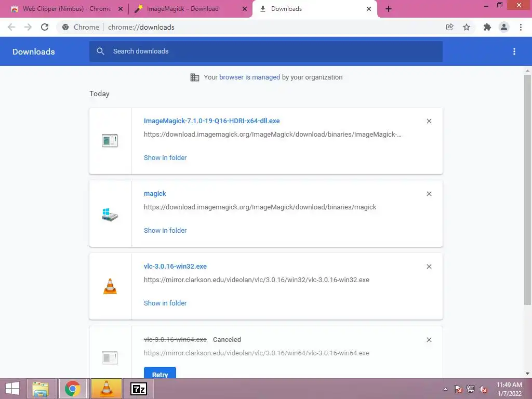
Task: Click the managed organization building icon
Action: pyautogui.click(x=195, y=77)
